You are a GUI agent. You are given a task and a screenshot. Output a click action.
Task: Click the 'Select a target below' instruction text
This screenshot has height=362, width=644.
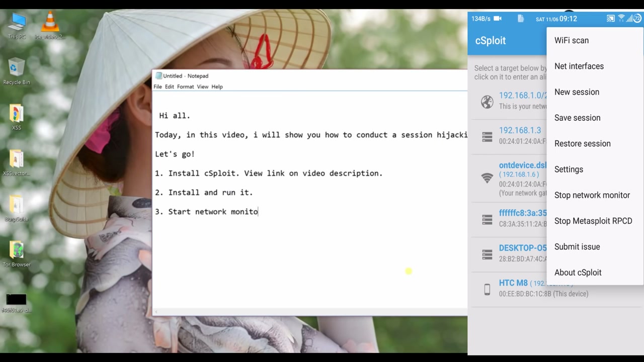click(x=510, y=72)
